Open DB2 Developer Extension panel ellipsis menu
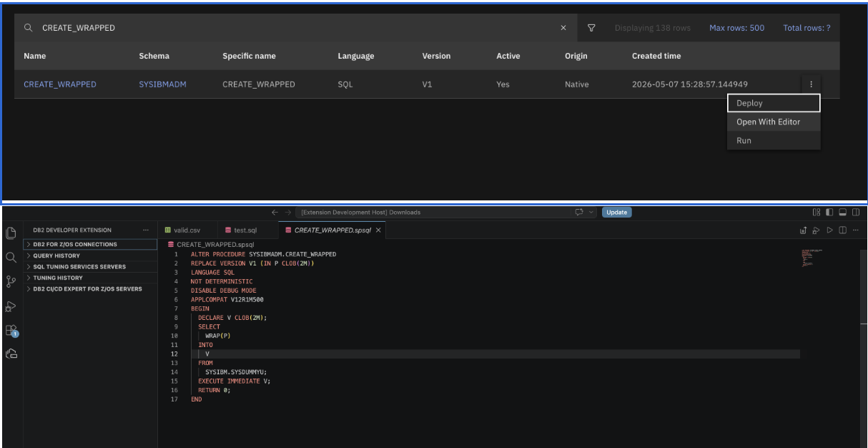Screen dimensions: 868x448 pyautogui.click(x=146, y=230)
